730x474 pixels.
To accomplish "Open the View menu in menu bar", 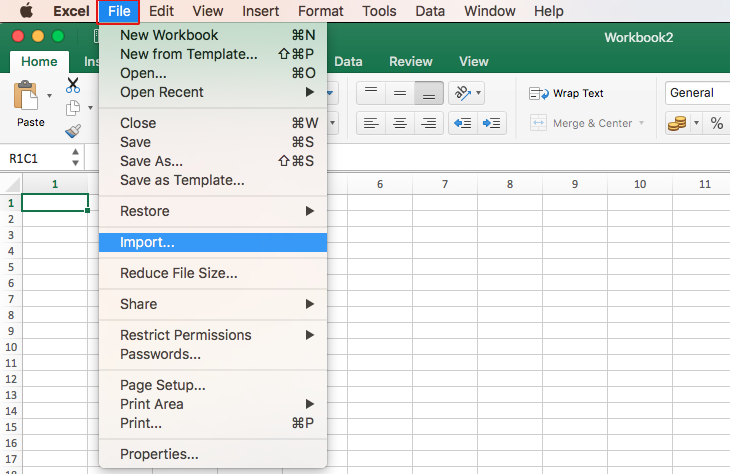I will pos(208,11).
